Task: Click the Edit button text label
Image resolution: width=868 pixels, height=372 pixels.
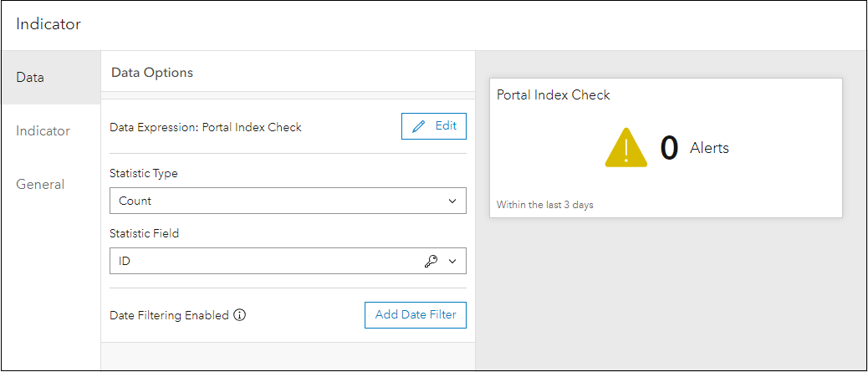Action: [x=446, y=126]
